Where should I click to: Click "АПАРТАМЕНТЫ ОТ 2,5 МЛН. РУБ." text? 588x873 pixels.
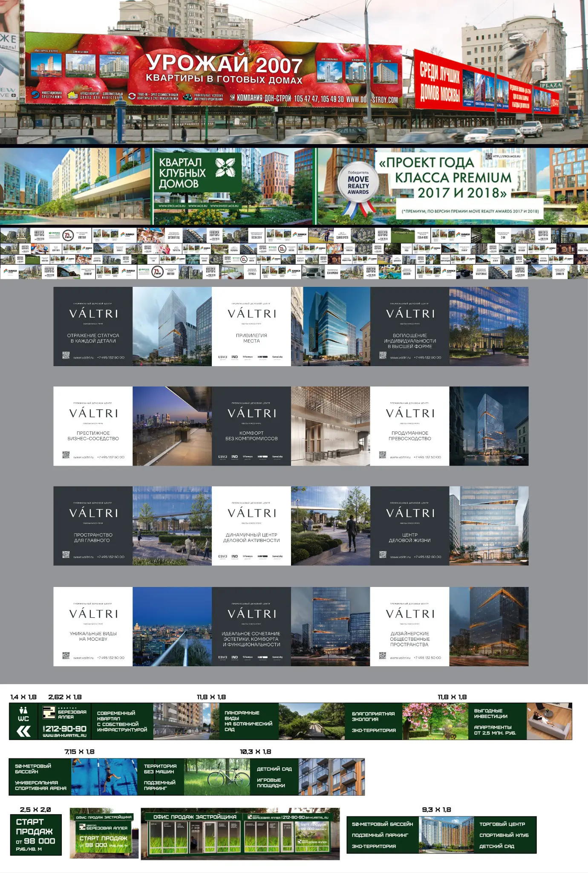[495, 730]
